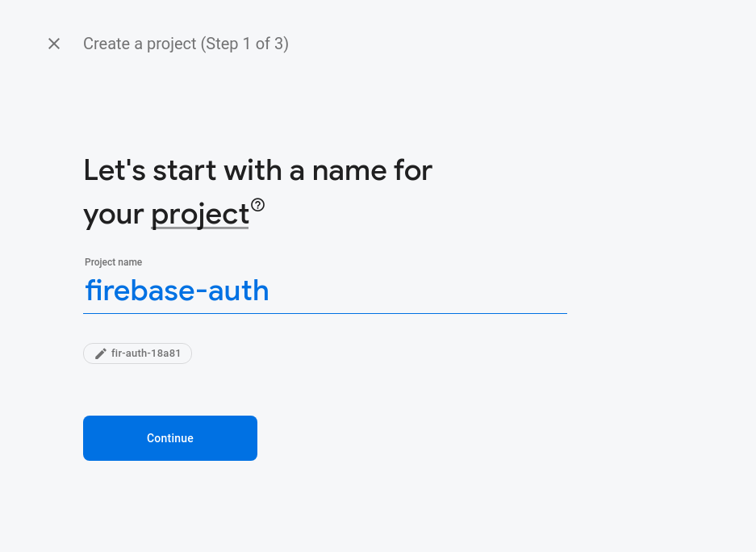
Task: Click the Step 1 of 3 indicator text
Action: (244, 44)
